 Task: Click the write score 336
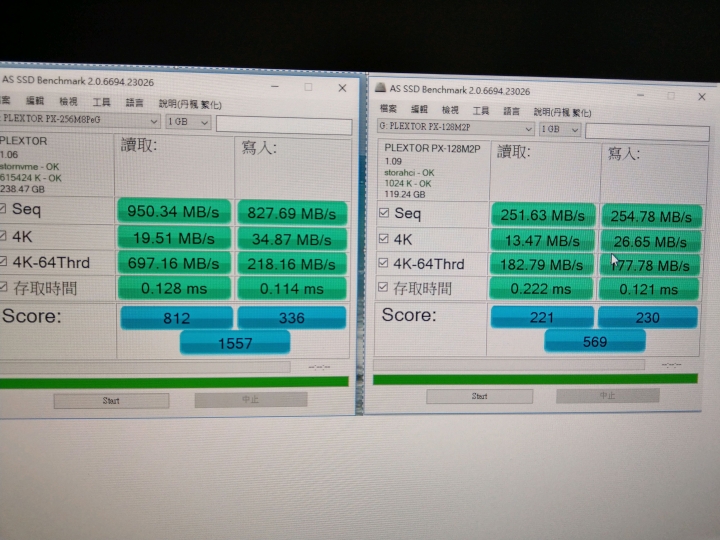292,318
